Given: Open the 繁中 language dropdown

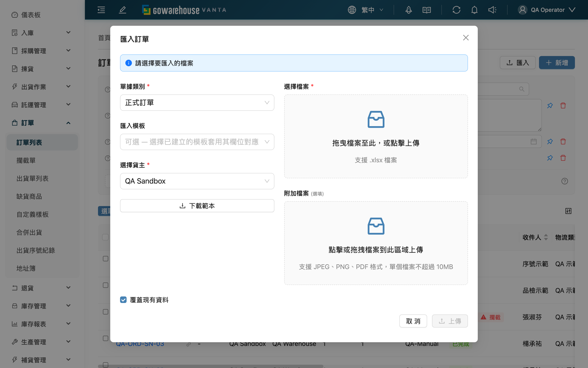Looking at the screenshot, I should coord(372,10).
